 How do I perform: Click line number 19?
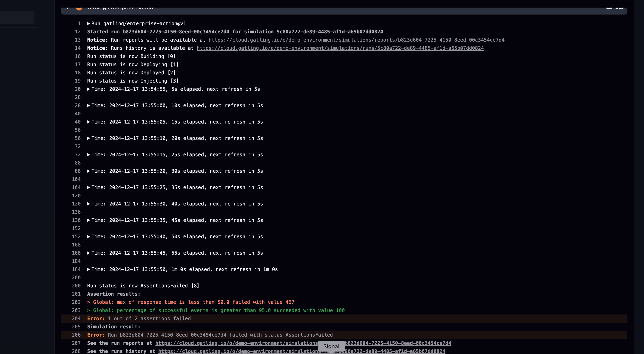78,81
